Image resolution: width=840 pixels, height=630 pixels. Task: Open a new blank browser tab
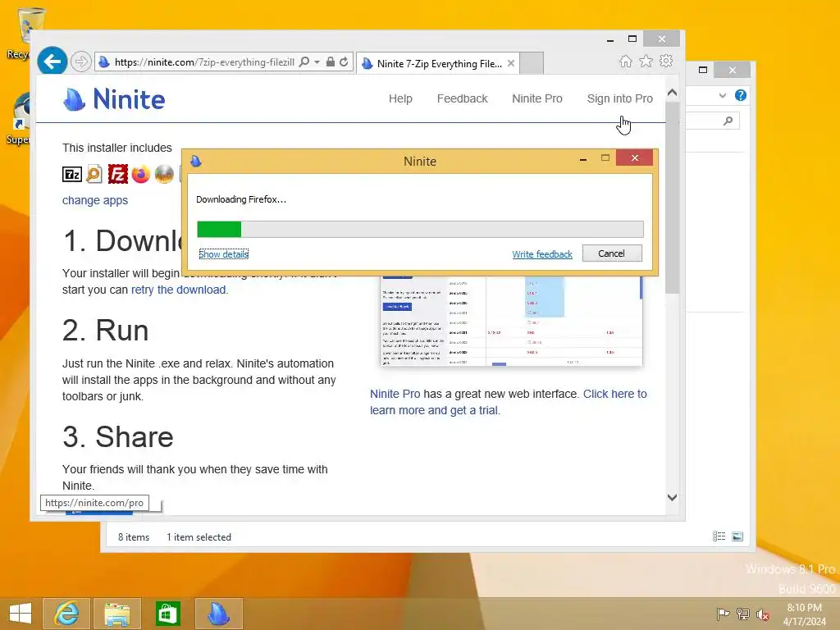(x=532, y=63)
